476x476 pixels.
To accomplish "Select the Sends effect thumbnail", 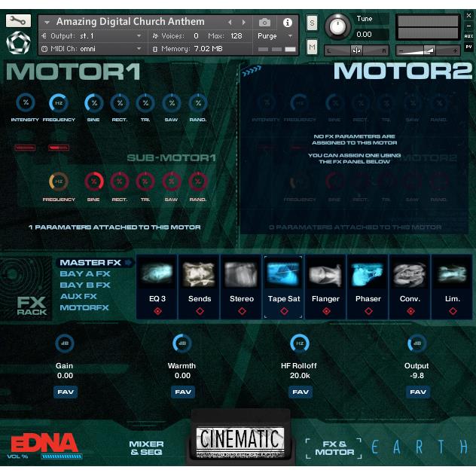I will (199, 274).
